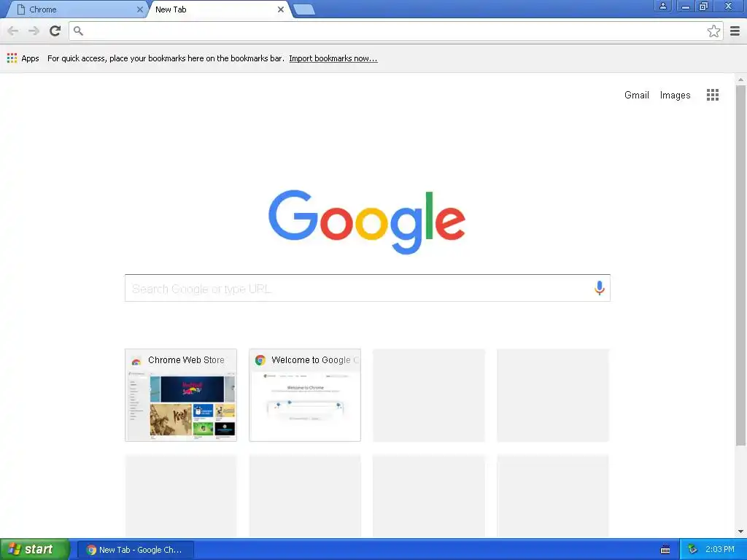The image size is (747, 560).
Task: Click Import bookmarks now link
Action: (333, 58)
